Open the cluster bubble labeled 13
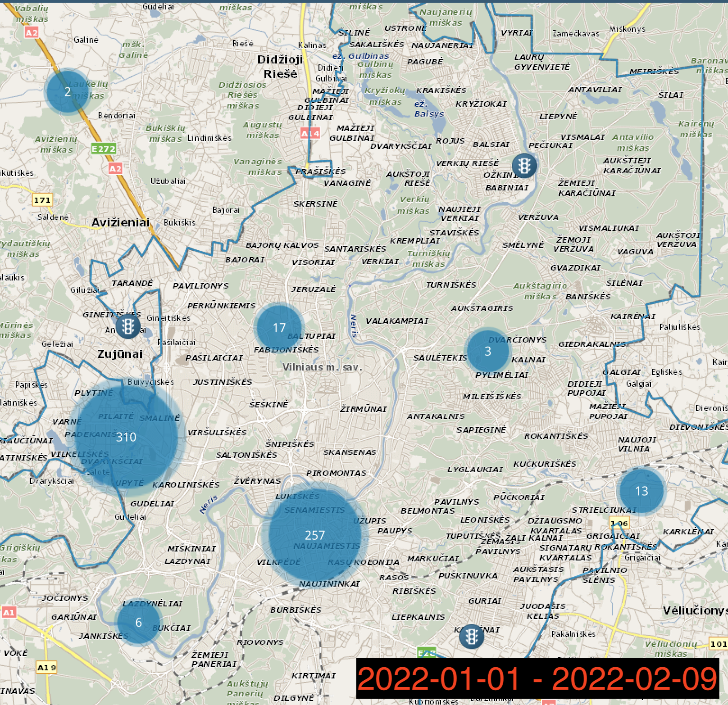Image resolution: width=728 pixels, height=705 pixels. coord(642,491)
